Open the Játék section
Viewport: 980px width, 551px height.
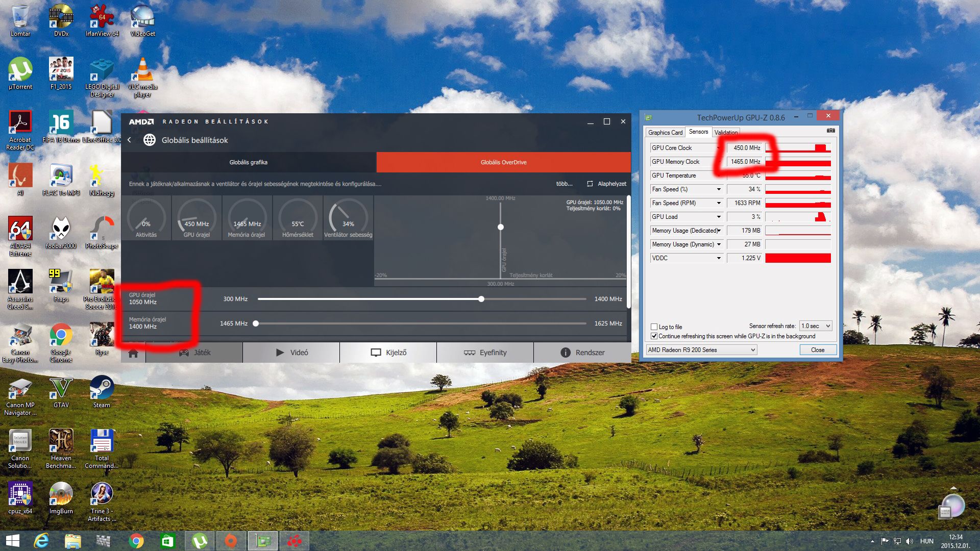[194, 353]
